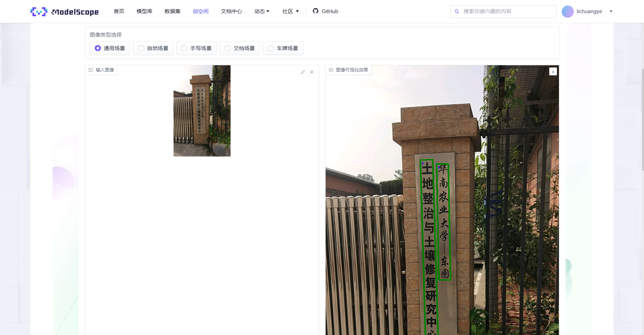The height and width of the screenshot is (335, 644).
Task: Click the uploaded input image thumbnail
Action: click(x=202, y=111)
